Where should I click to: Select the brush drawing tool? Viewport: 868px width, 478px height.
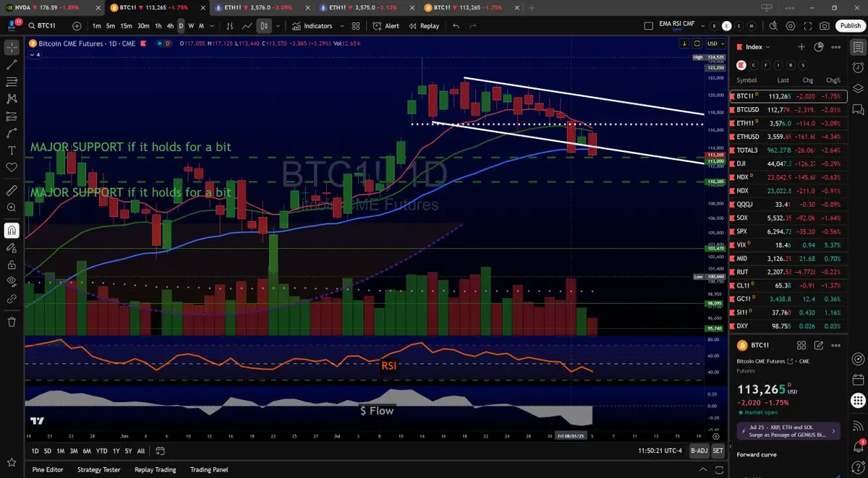[12, 134]
